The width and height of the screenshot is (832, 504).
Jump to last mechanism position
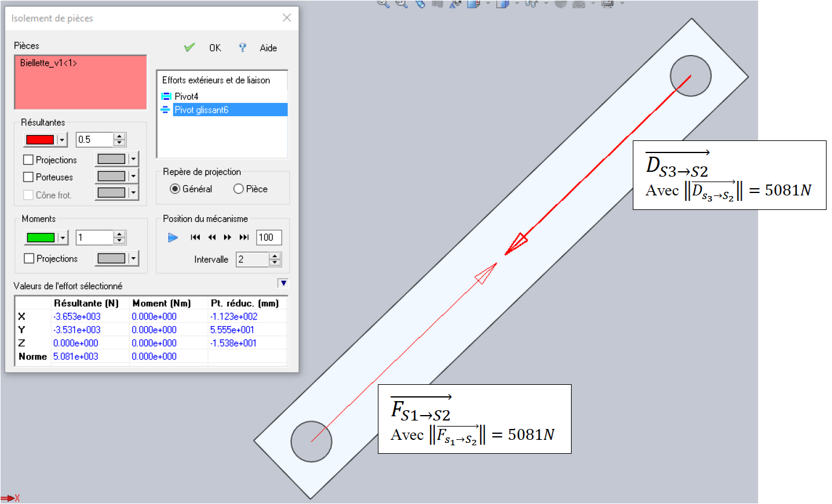pyautogui.click(x=244, y=238)
